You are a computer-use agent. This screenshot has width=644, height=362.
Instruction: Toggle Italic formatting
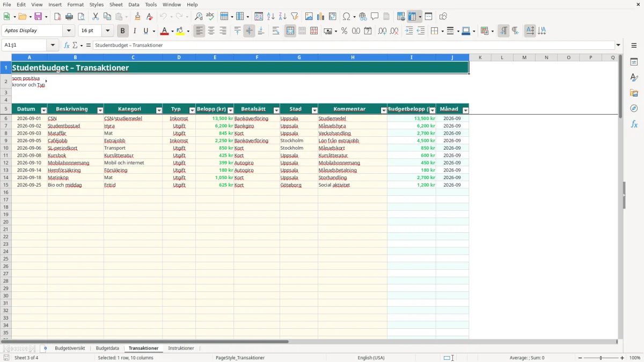(x=134, y=31)
